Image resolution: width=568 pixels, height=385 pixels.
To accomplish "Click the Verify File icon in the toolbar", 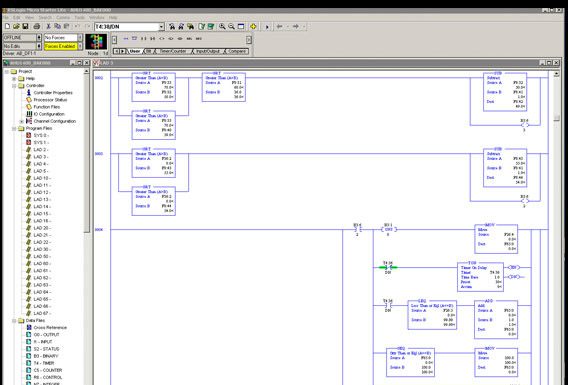I will coord(202,26).
